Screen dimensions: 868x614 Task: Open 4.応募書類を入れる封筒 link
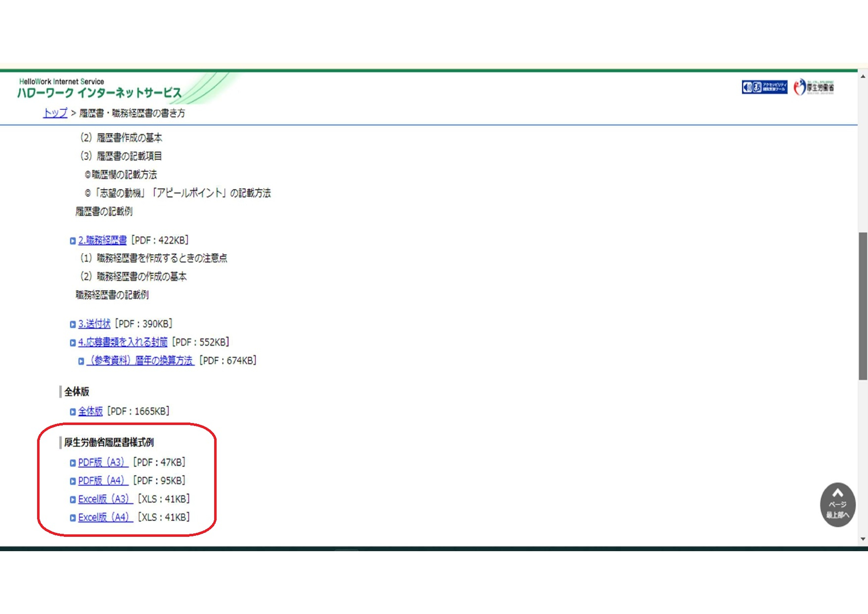point(123,342)
